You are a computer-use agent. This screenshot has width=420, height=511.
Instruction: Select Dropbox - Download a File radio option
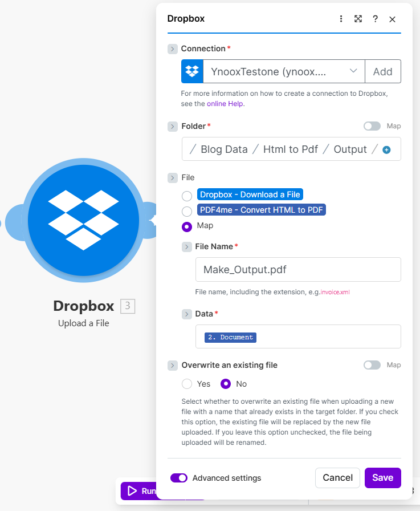pyautogui.click(x=187, y=196)
